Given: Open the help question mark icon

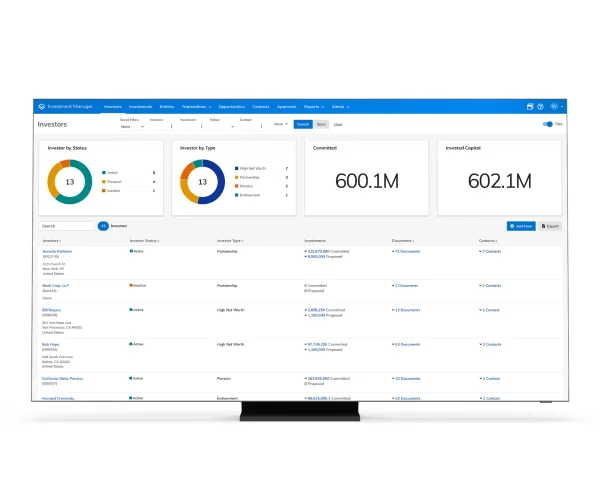Looking at the screenshot, I should tap(540, 107).
